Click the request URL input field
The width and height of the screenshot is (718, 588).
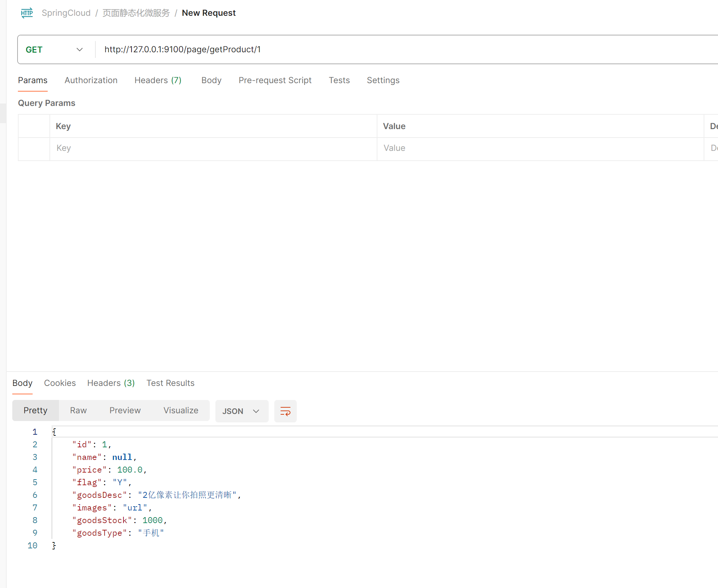click(407, 49)
